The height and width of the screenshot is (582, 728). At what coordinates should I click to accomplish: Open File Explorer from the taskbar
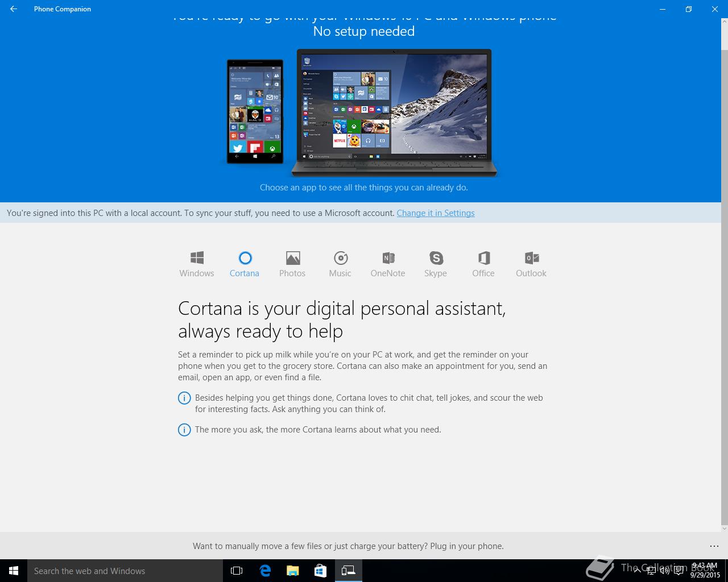[x=292, y=571]
